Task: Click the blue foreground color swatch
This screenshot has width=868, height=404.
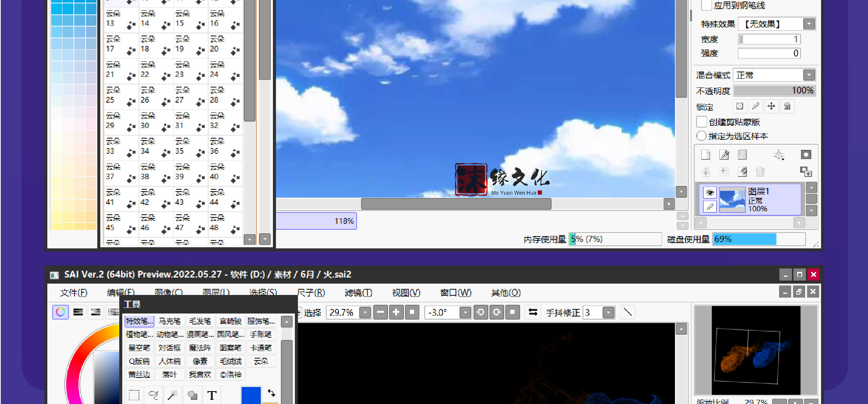Action: pyautogui.click(x=251, y=395)
